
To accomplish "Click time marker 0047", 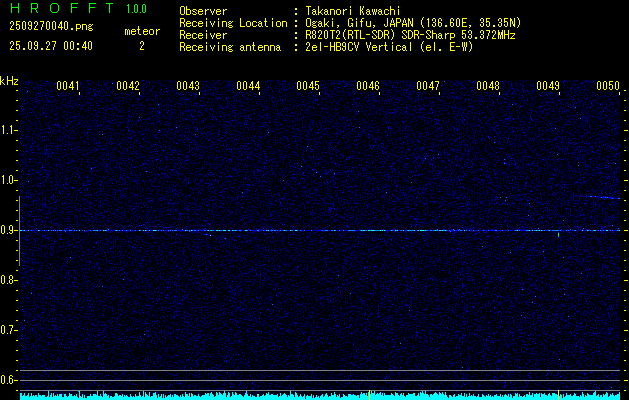I will 428,86.
